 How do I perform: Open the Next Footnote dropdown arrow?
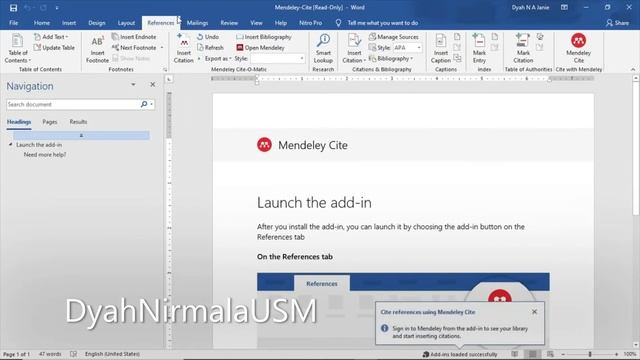(x=162, y=48)
